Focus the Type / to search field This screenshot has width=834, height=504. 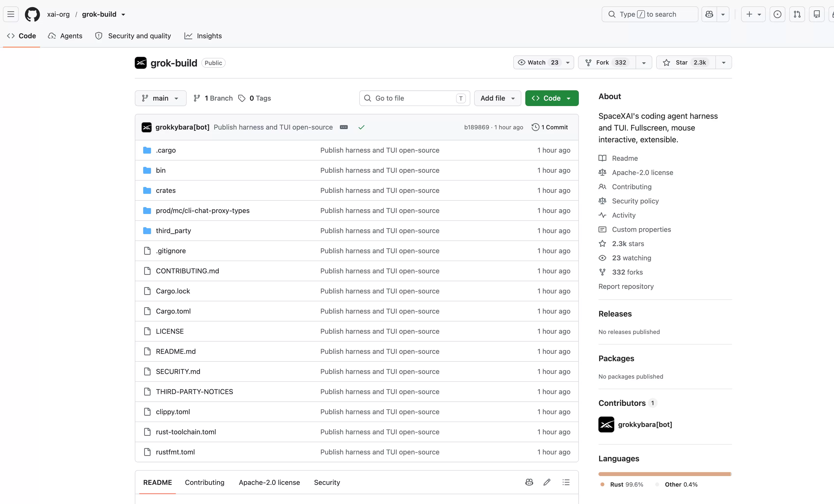coord(650,14)
